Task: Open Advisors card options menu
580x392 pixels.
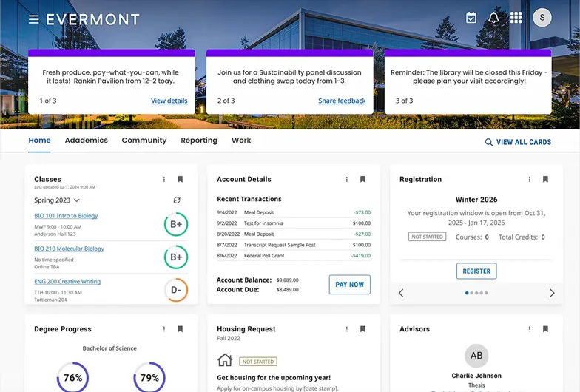Action: click(530, 329)
